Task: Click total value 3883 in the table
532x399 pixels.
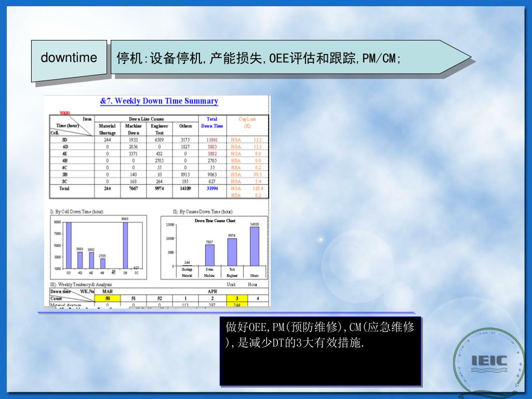Action: (212, 147)
